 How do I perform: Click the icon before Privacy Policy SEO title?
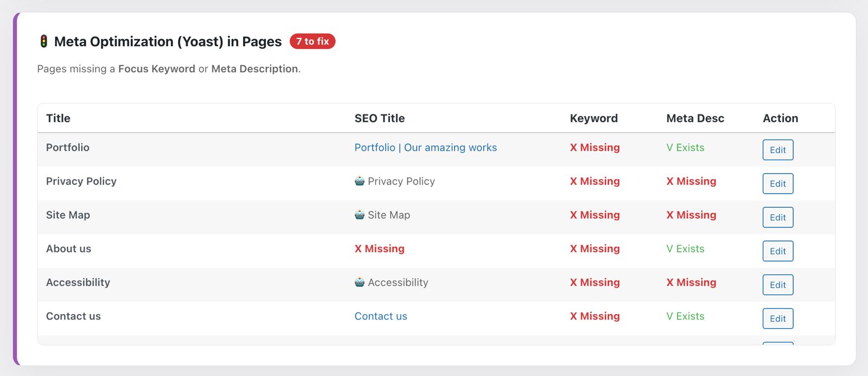[359, 181]
